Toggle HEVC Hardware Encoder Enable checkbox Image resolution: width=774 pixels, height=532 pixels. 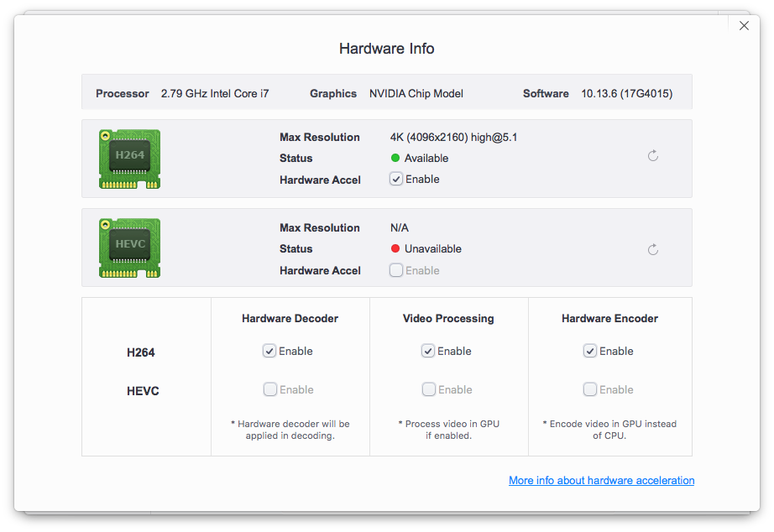tap(590, 389)
